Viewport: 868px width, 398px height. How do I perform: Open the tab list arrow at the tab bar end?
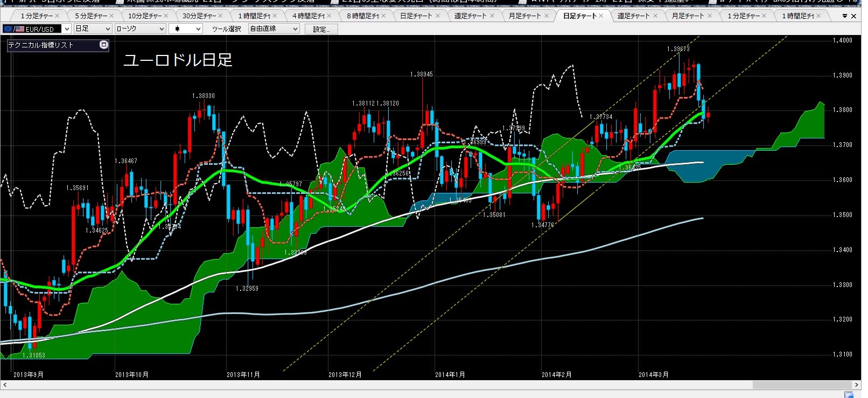tap(845, 16)
